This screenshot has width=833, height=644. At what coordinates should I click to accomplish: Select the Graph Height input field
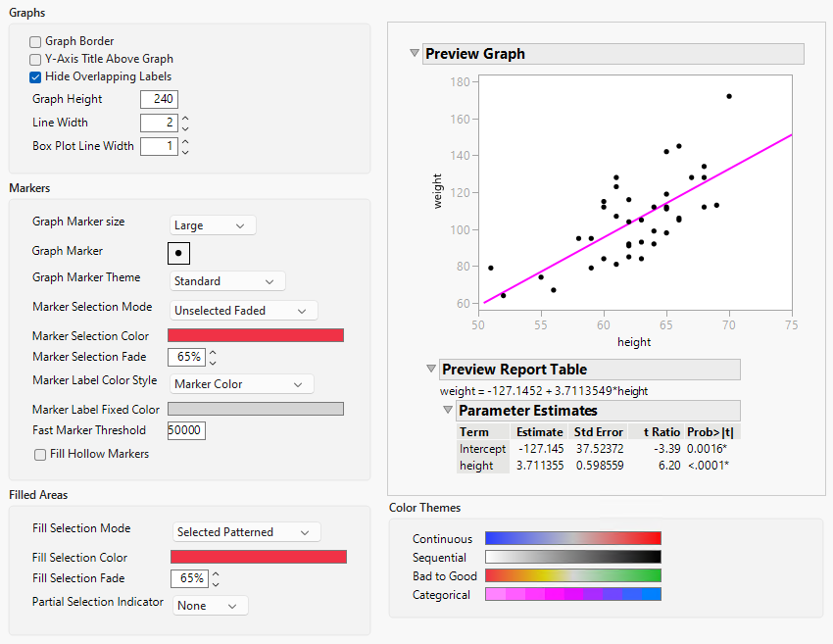159,99
